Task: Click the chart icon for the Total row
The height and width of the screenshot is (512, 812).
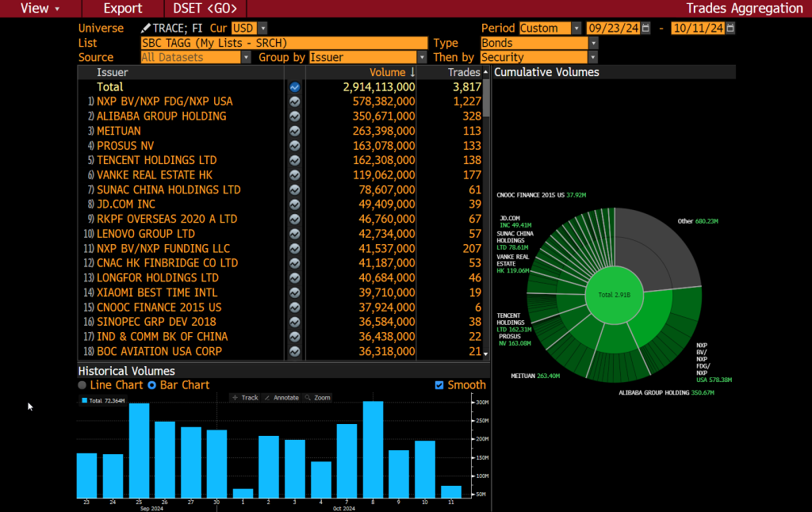Action: [295, 87]
